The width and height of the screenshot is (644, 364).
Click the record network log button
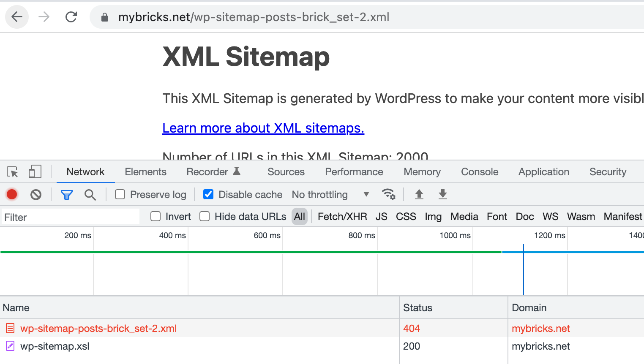pyautogui.click(x=11, y=194)
